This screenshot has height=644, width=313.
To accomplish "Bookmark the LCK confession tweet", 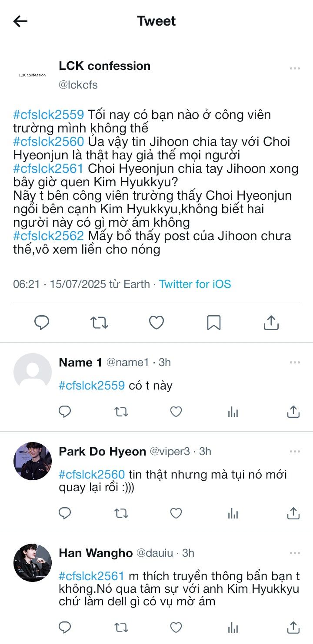I will (214, 323).
